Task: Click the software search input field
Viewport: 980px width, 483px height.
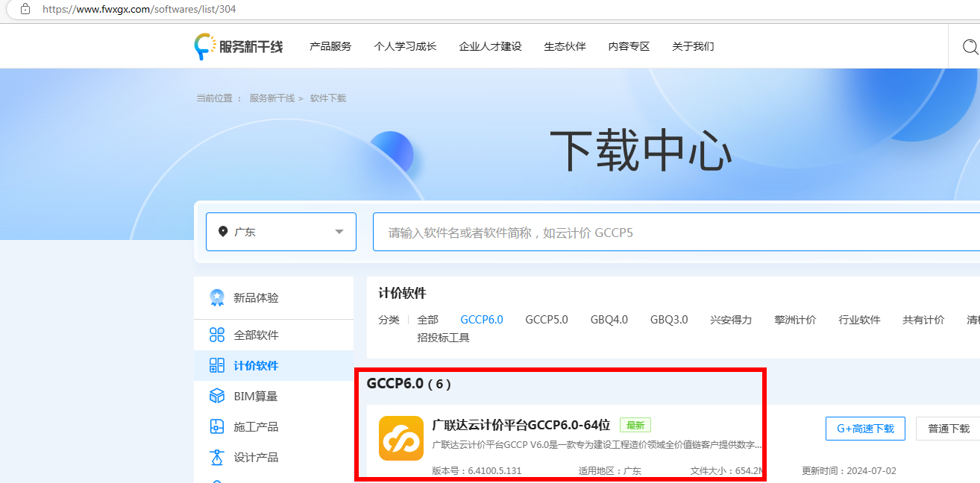Action: pos(676,232)
